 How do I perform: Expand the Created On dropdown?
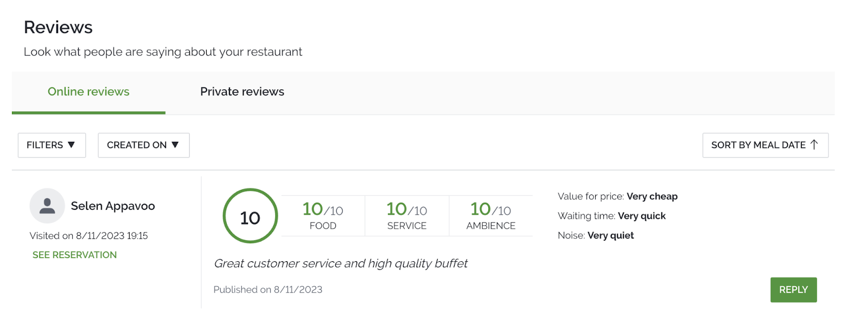pos(143,145)
